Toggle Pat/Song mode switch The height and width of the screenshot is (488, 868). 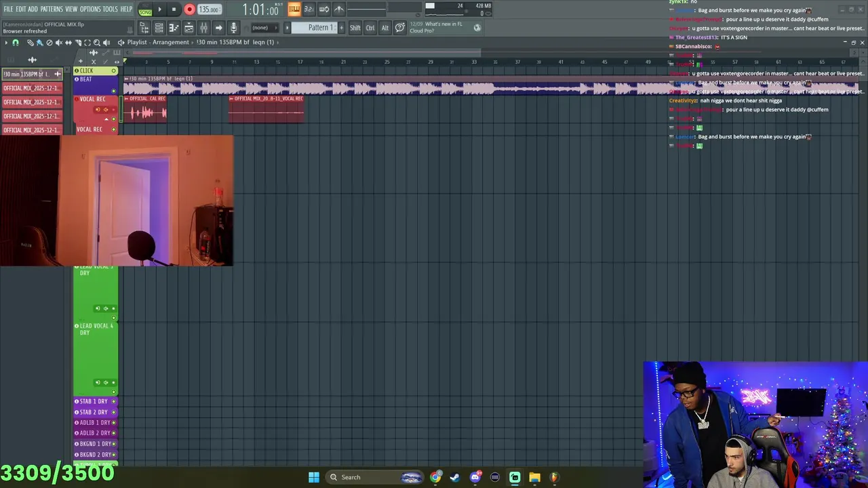(145, 10)
